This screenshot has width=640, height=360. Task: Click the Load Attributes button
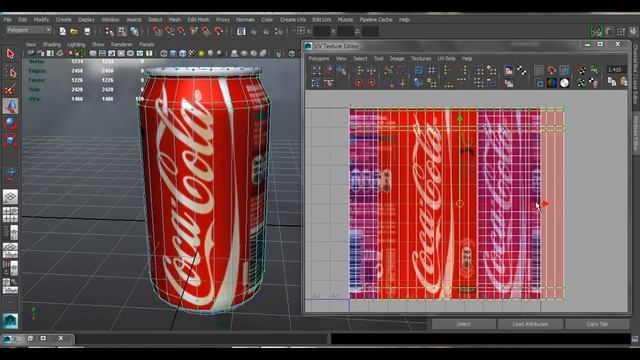[x=530, y=324]
